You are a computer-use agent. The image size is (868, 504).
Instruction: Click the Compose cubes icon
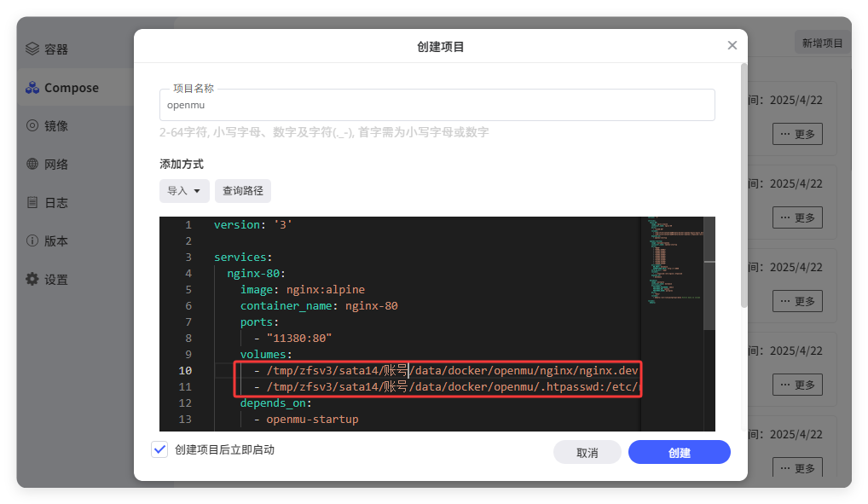pos(32,88)
